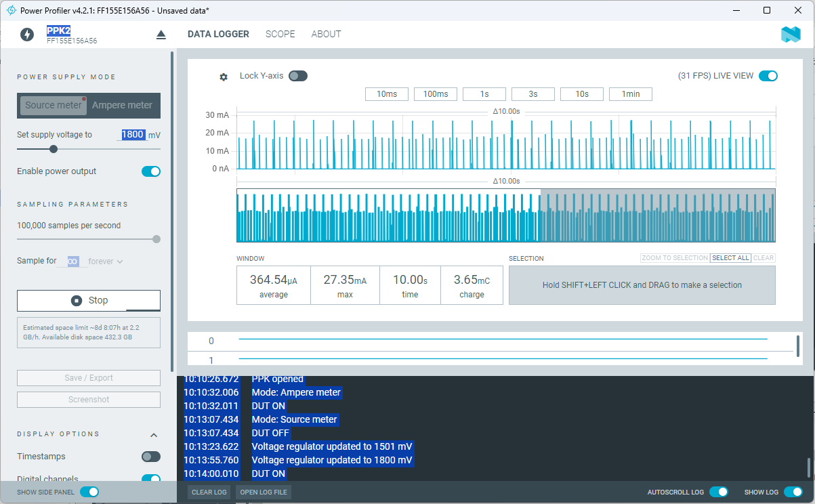Click the Power Profiler title bar icon
This screenshot has height=504, width=815.
coord(11,10)
